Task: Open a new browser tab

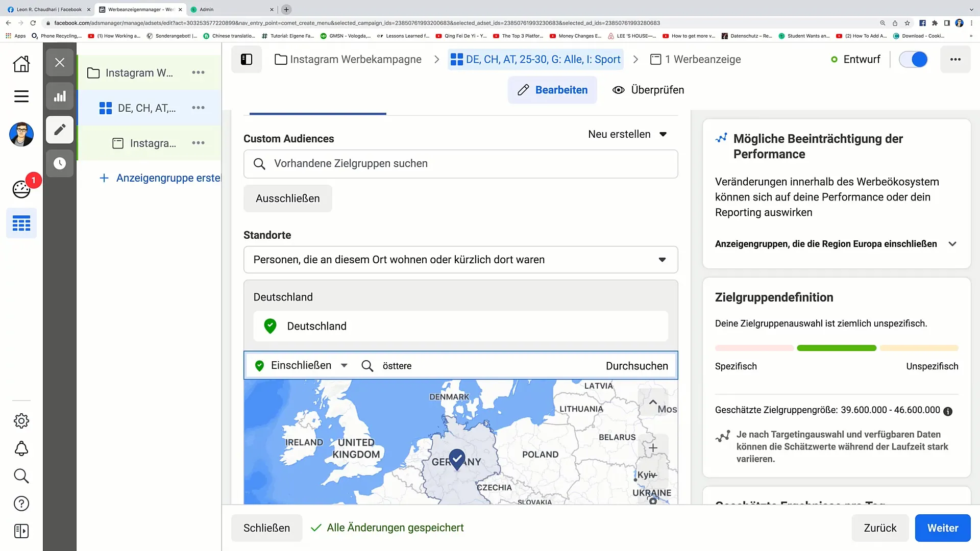Action: coord(286,9)
